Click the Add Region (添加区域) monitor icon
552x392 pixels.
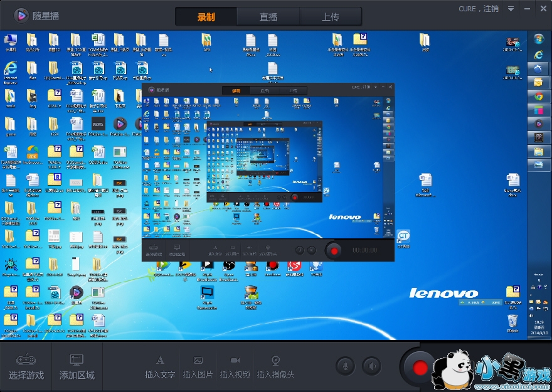pyautogui.click(x=77, y=360)
